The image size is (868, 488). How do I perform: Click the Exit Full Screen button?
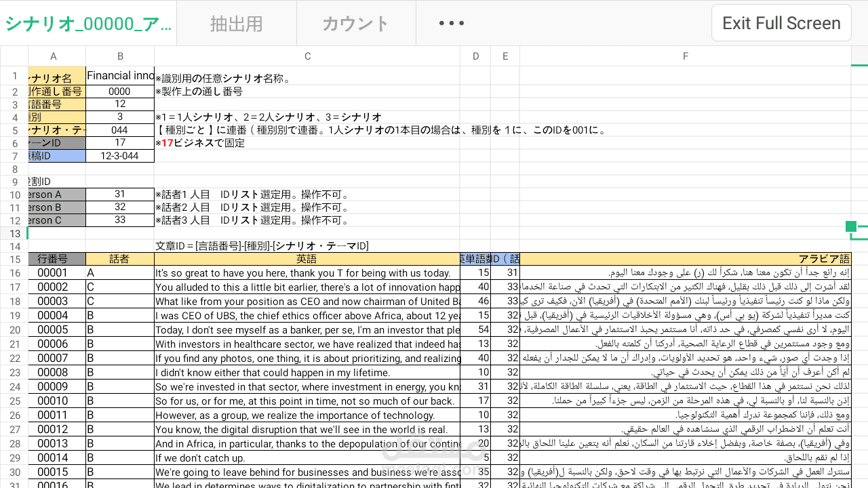coord(781,23)
